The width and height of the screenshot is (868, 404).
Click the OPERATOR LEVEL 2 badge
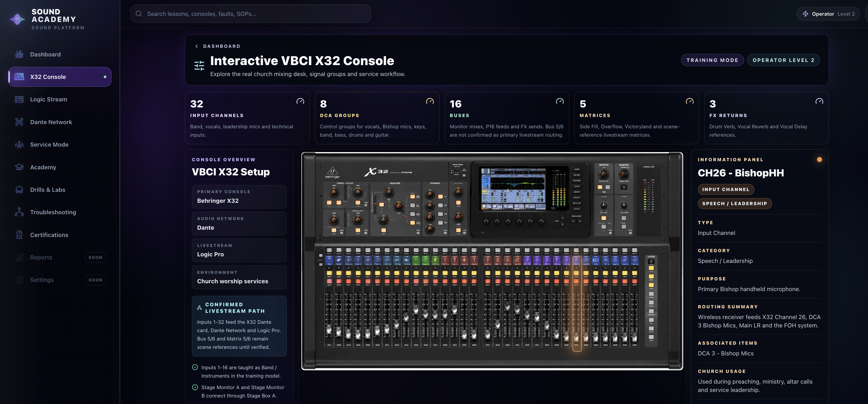783,60
